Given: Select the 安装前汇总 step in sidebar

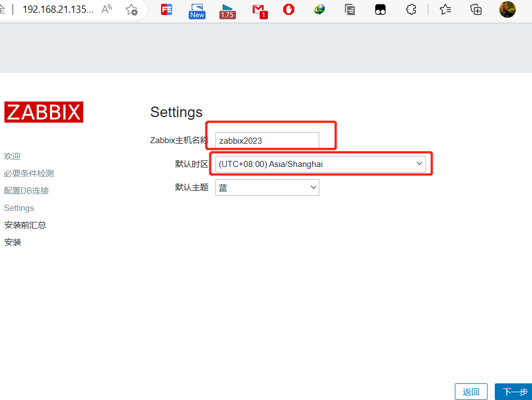Looking at the screenshot, I should click(25, 225).
